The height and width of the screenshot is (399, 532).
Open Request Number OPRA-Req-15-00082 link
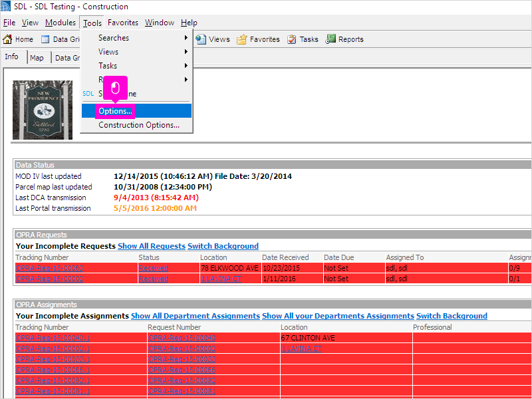tap(182, 380)
